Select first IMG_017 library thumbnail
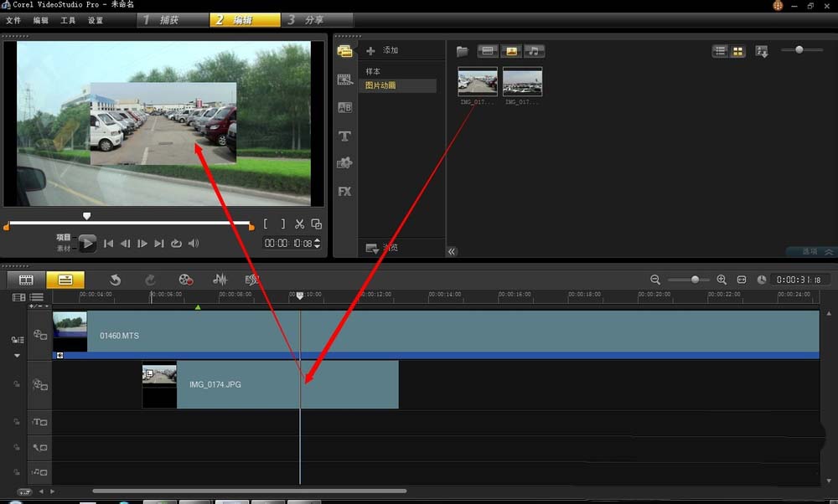Viewport: 838px width, 504px height. 478,81
